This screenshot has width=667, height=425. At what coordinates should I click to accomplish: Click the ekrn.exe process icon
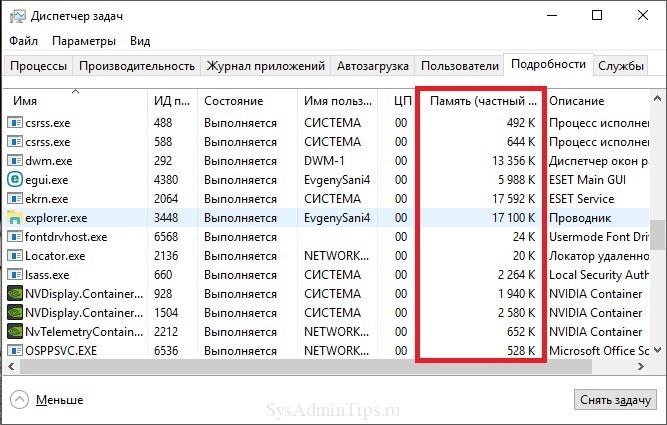[15, 199]
